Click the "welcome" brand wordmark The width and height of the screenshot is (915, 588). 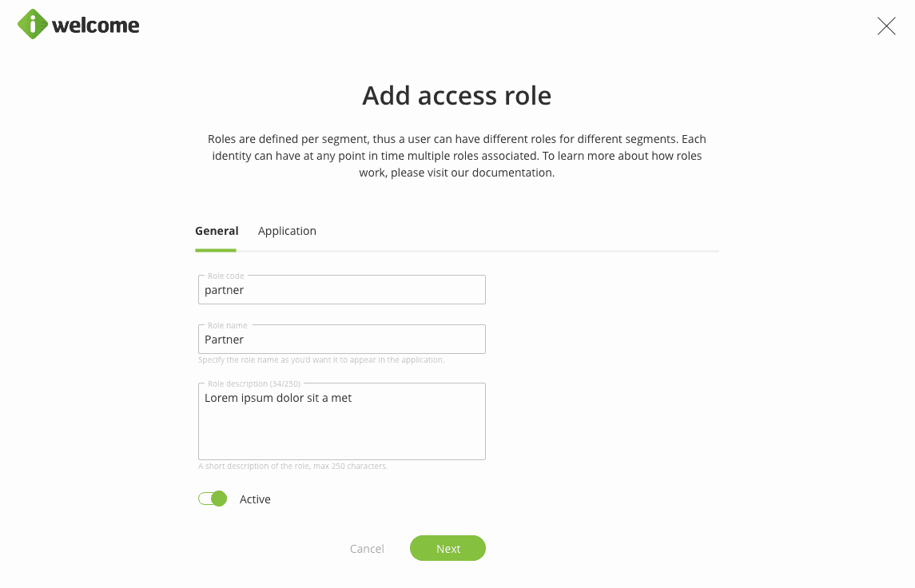click(x=96, y=26)
